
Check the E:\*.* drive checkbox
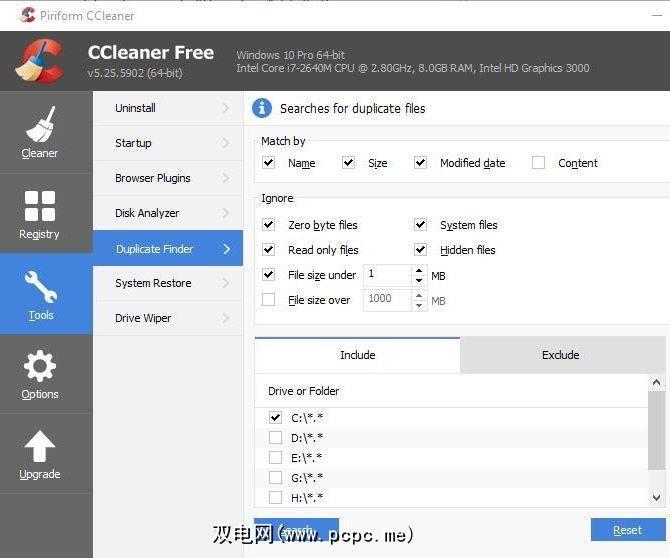276,457
